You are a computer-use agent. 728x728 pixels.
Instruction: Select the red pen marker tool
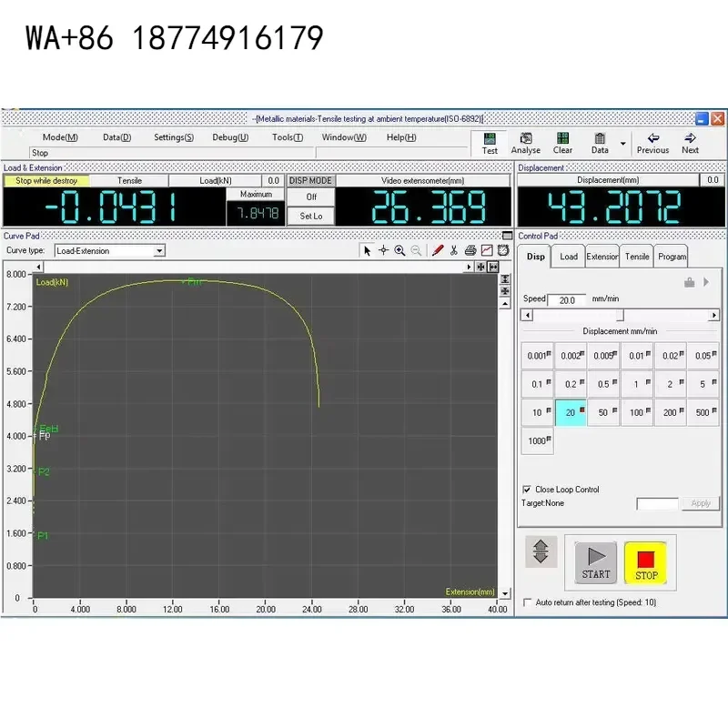[438, 251]
